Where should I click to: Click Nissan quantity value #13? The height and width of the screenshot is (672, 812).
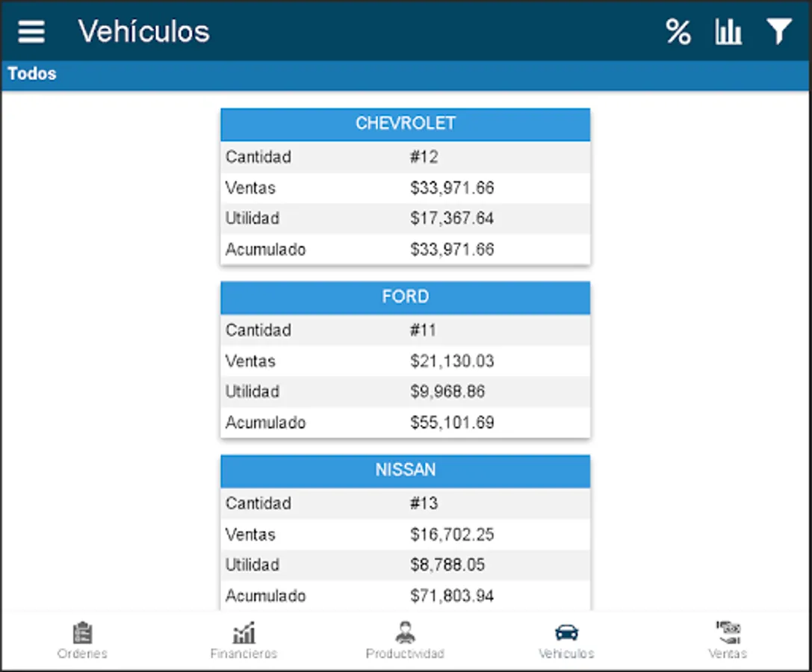coord(424,503)
